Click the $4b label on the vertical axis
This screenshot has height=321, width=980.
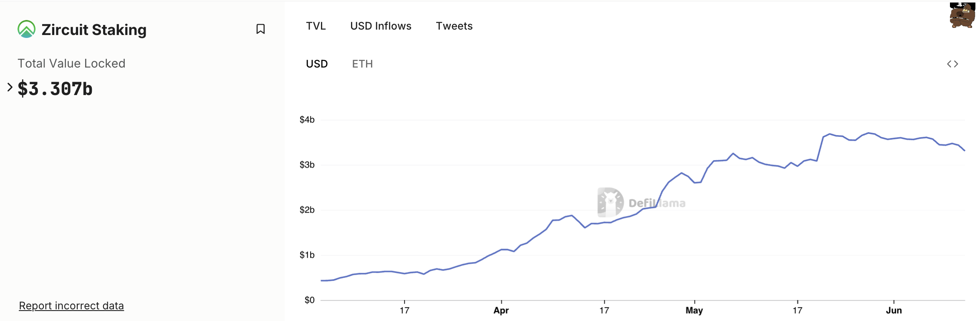(307, 120)
